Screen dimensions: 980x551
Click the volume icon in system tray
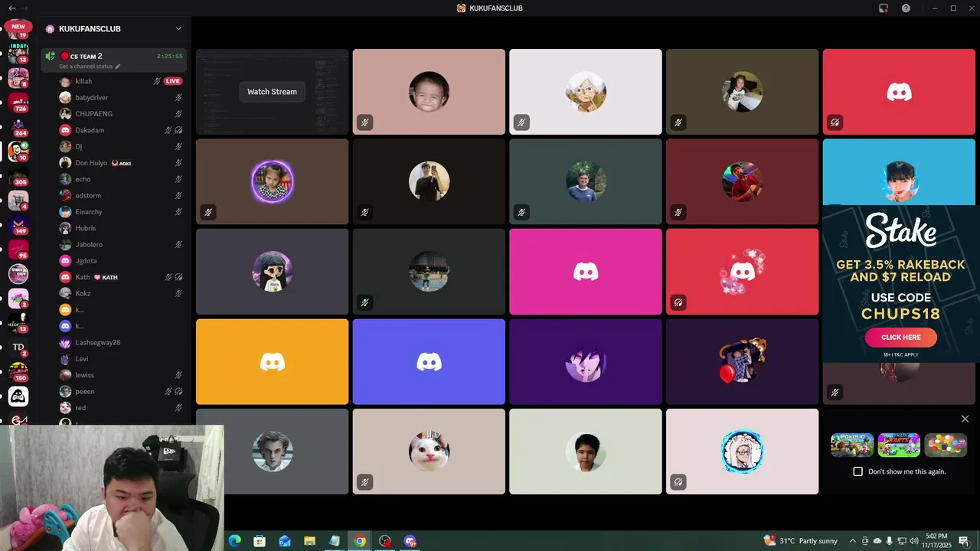pos(913,541)
